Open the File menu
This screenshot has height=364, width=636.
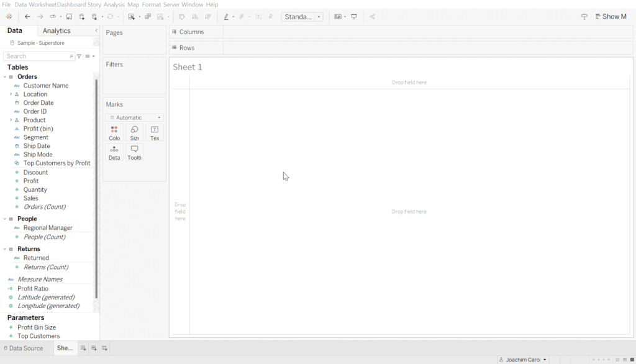6,4
